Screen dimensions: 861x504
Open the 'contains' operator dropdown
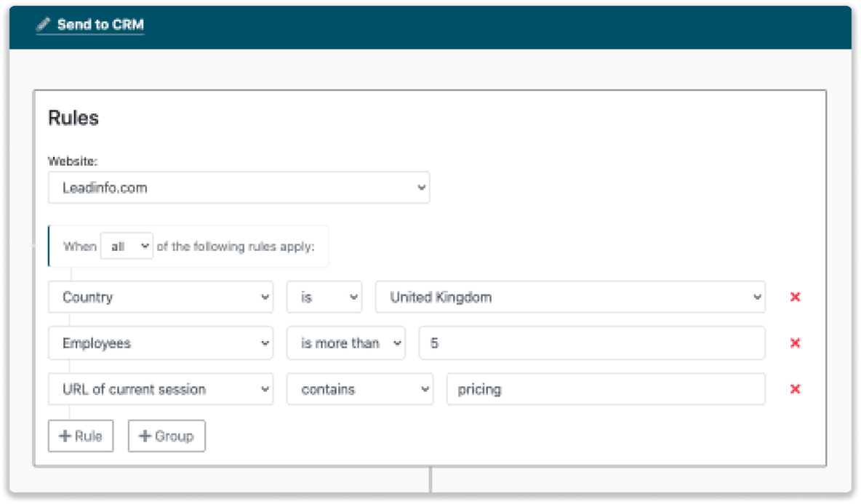coord(359,389)
